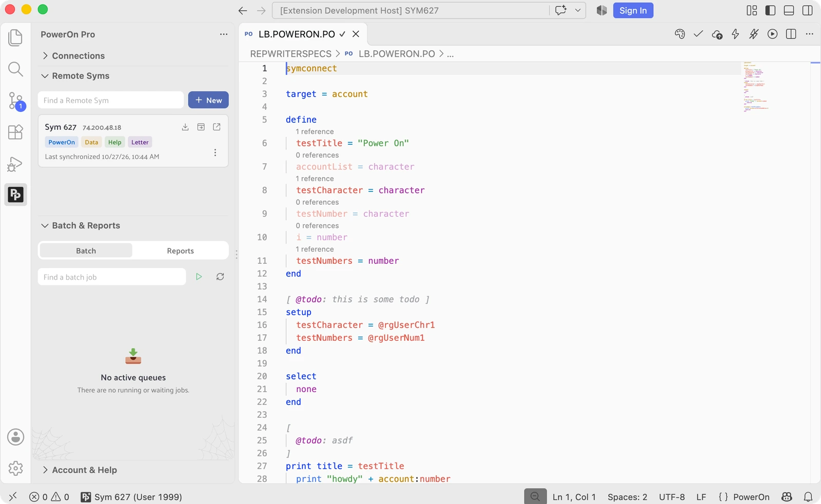Select the PowerOn Pro activity bar icon
Viewport: 821px width, 504px height.
click(x=15, y=195)
